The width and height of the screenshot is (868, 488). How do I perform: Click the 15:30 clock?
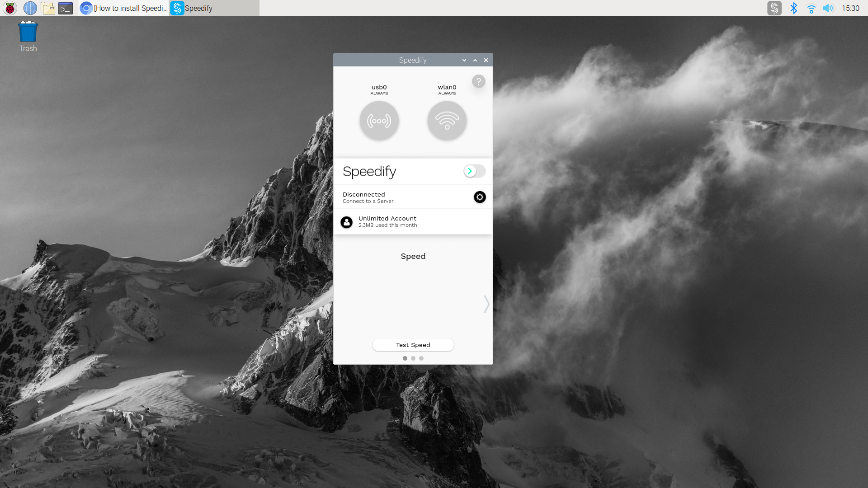coord(850,8)
